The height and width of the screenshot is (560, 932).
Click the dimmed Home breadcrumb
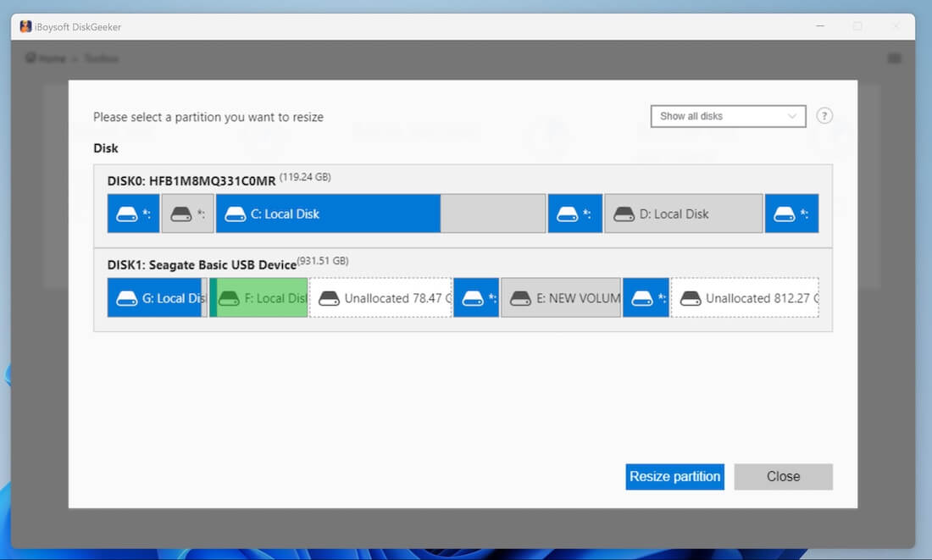[46, 58]
